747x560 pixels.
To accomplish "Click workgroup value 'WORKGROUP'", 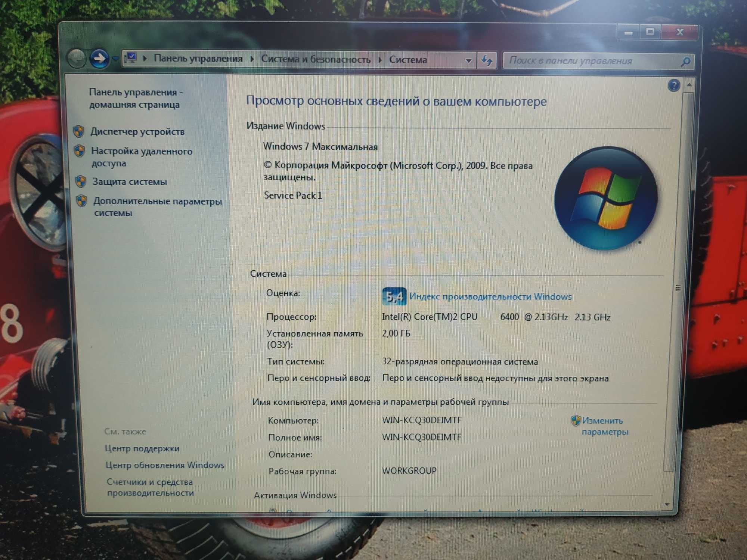I will pos(409,470).
